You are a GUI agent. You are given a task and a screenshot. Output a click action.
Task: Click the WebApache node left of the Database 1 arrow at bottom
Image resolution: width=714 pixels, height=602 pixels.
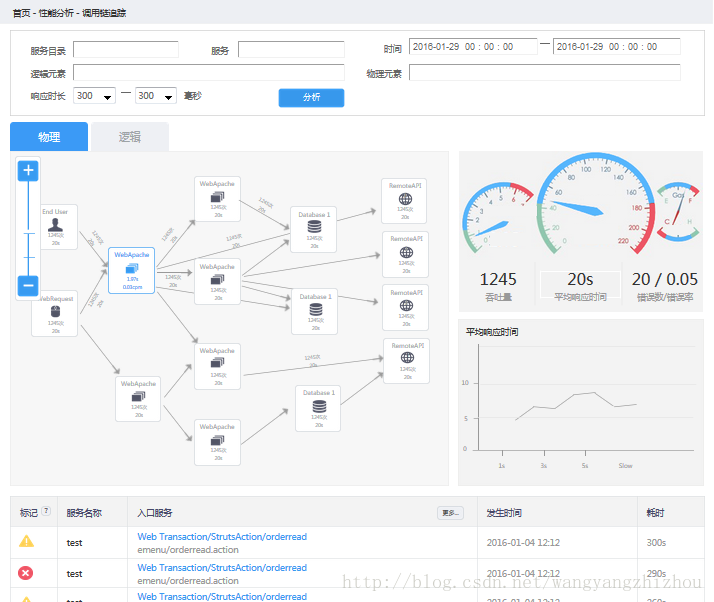[217, 442]
